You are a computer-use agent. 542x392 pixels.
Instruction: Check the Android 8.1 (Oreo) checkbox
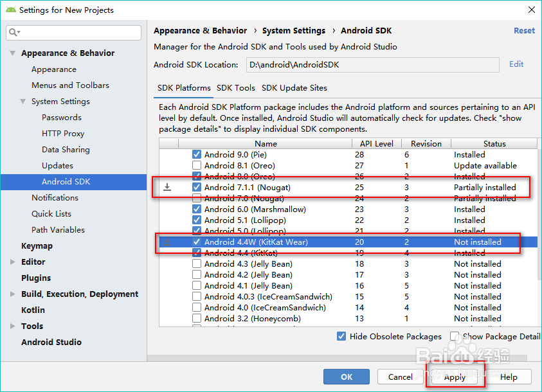197,165
